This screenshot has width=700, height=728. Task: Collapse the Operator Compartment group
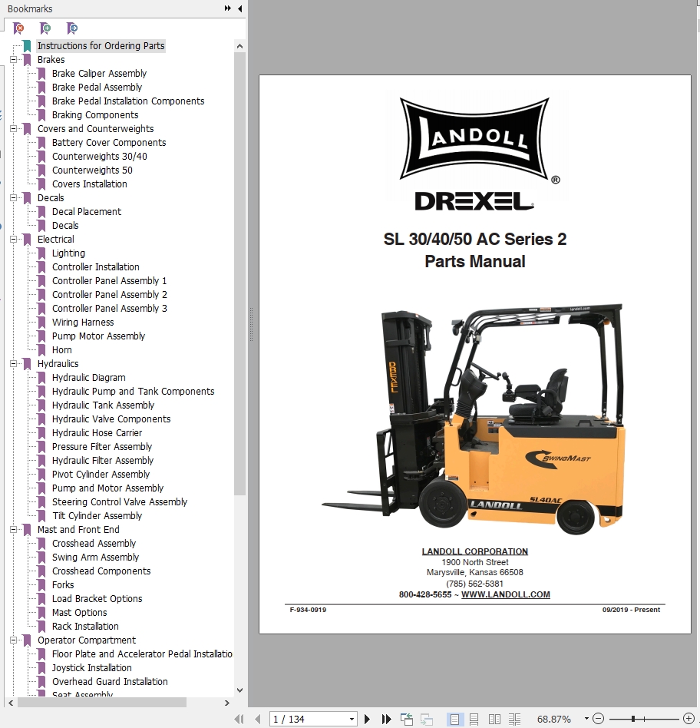[14, 640]
